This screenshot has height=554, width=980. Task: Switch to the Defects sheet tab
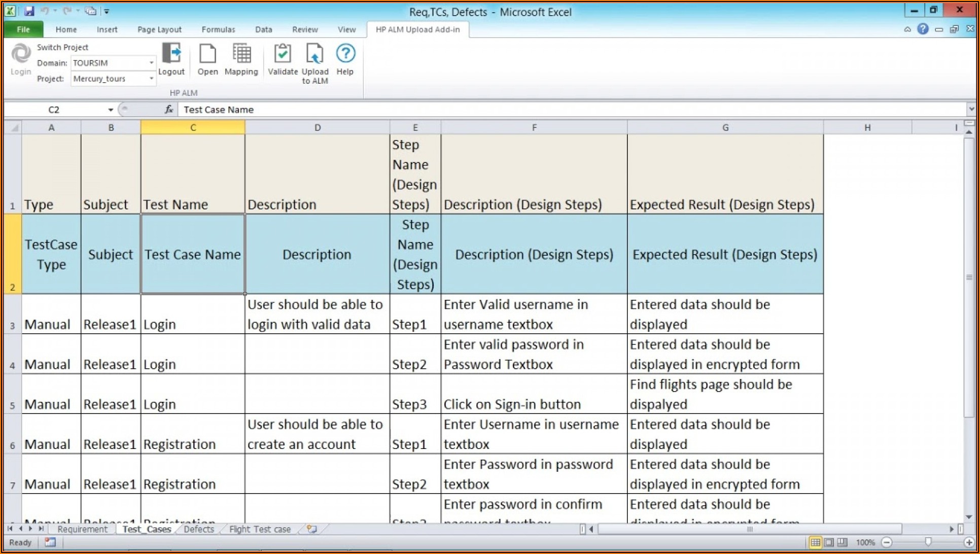pyautogui.click(x=199, y=529)
